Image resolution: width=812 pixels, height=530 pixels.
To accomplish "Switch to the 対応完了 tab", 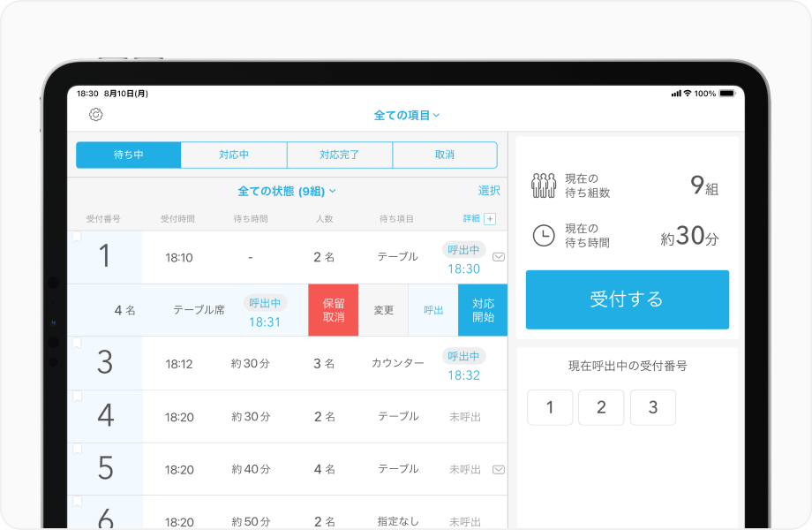I will pos(339,155).
